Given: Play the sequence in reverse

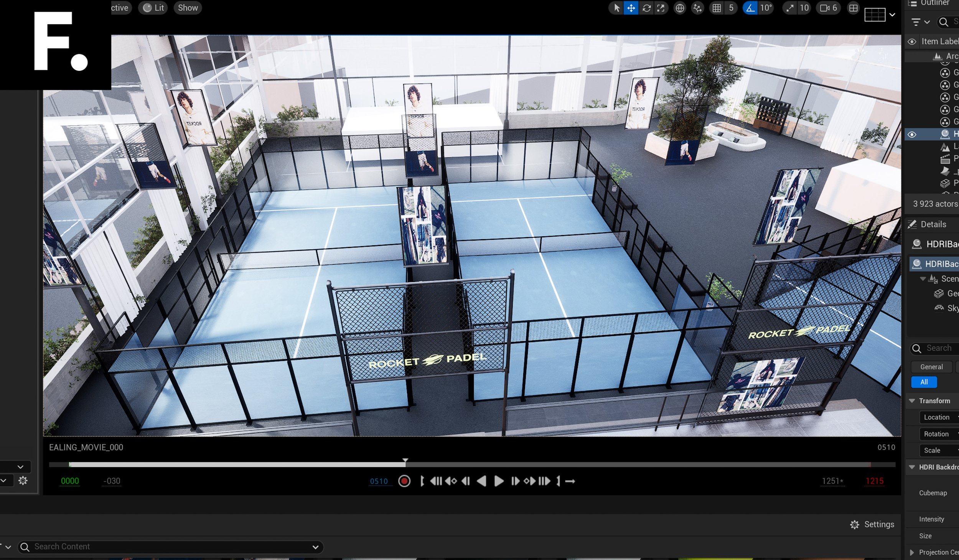Looking at the screenshot, I should [481, 481].
